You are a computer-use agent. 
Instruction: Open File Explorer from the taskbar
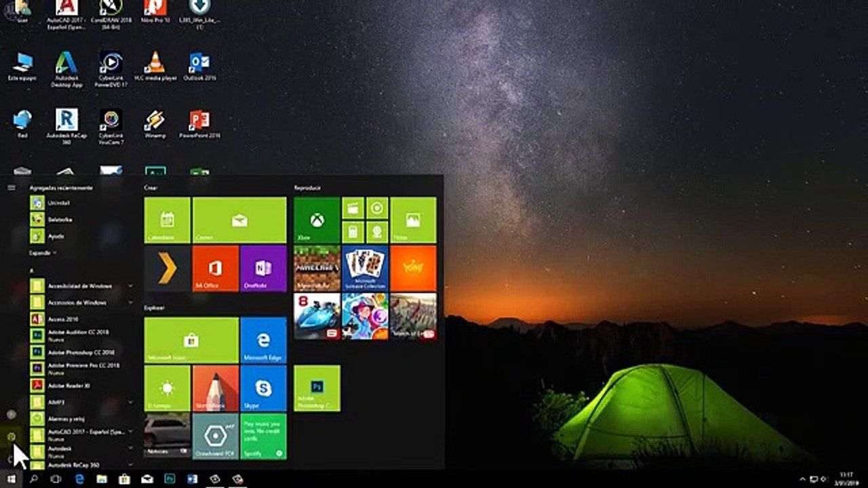[102, 479]
